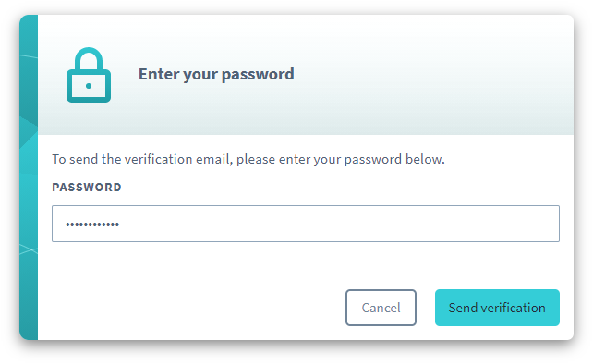Click the teal padlock icon

tap(89, 75)
